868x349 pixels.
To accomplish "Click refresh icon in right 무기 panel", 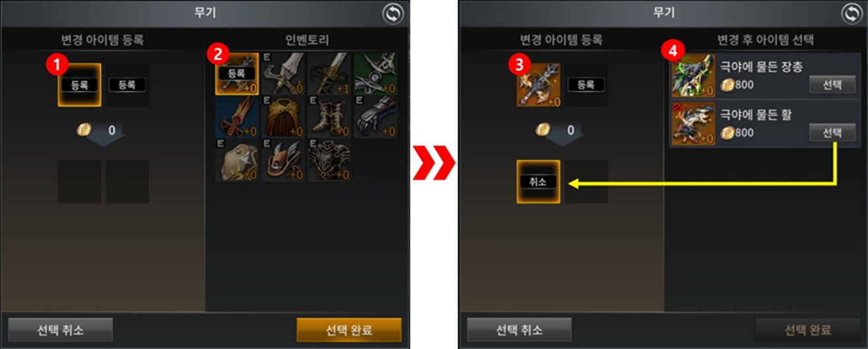I will tap(851, 14).
